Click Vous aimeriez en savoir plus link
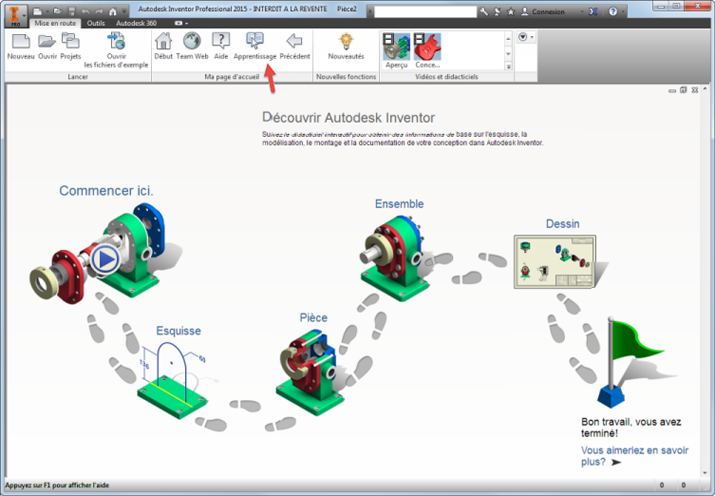Image resolution: width=715 pixels, height=496 pixels. (634, 456)
